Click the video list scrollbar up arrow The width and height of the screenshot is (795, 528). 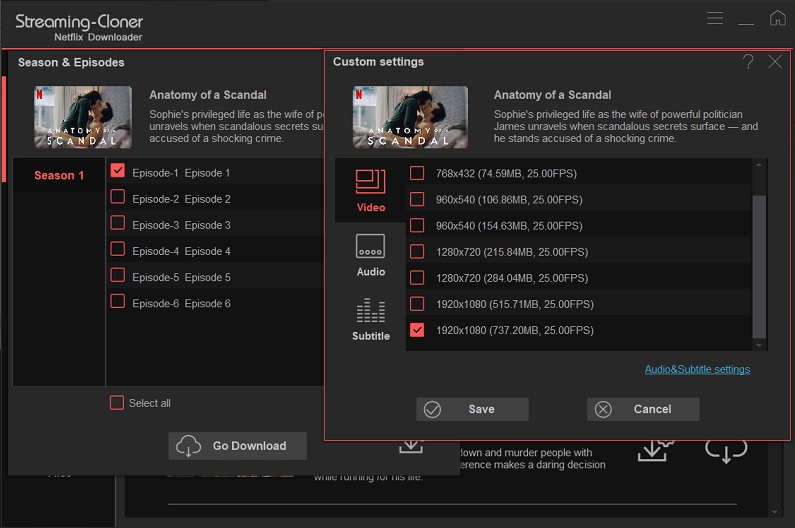759,165
